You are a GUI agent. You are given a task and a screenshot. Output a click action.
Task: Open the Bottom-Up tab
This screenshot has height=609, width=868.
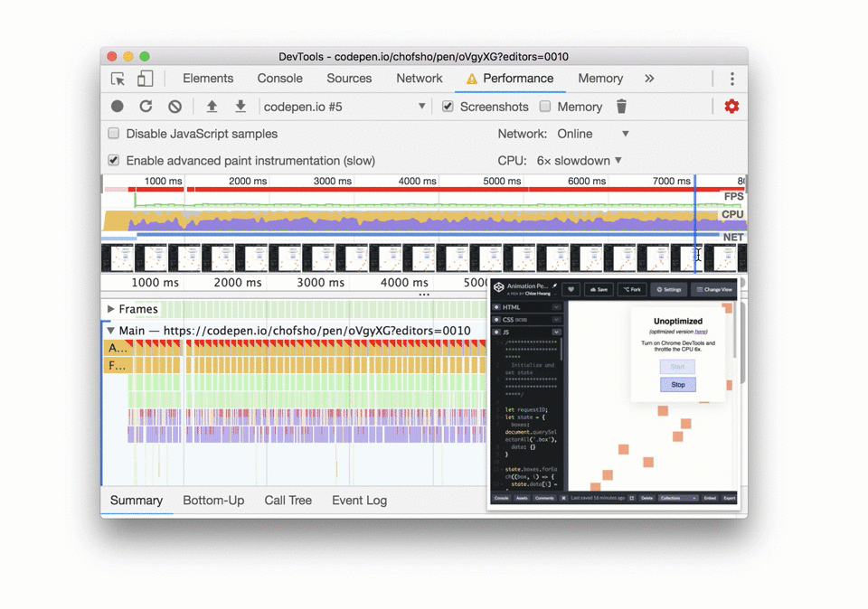[x=213, y=501]
